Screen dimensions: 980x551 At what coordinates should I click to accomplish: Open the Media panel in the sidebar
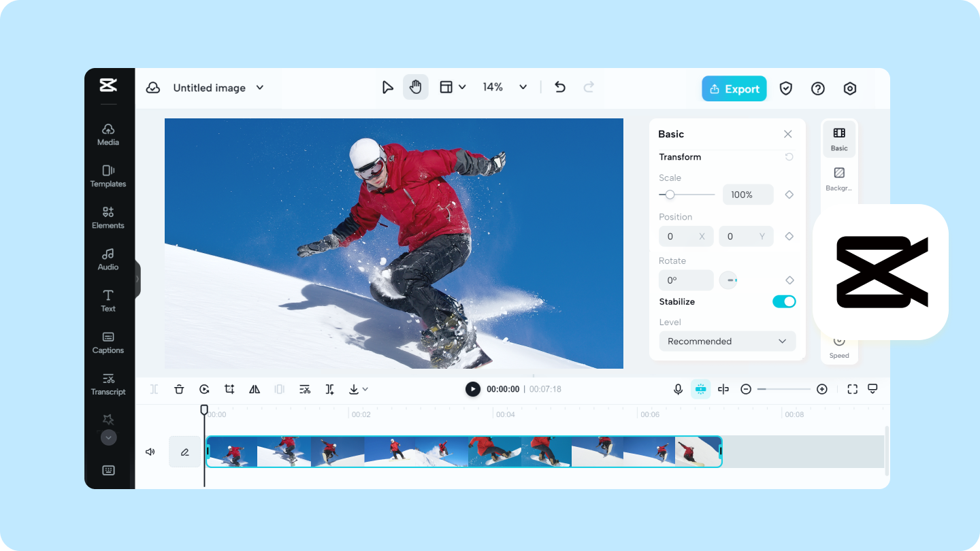pos(108,134)
